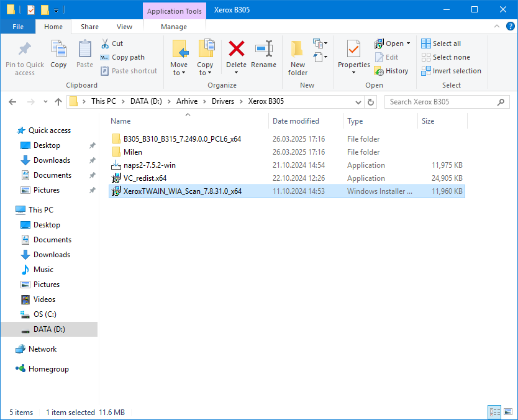Cut the selected file with scissors
Viewport: 518px width, 420px height.
(112, 43)
